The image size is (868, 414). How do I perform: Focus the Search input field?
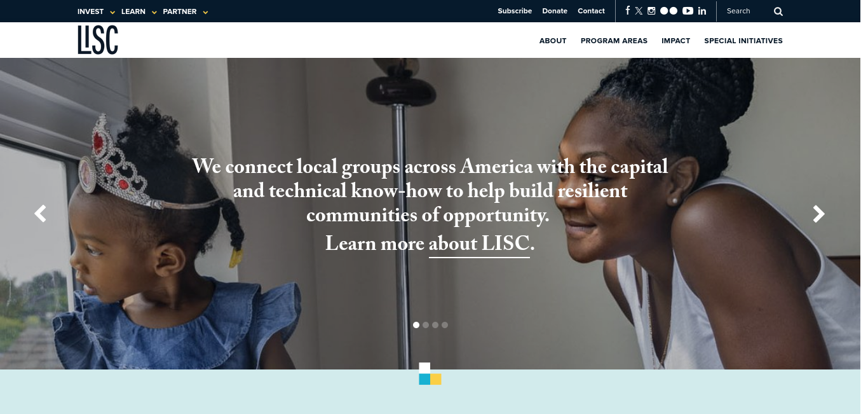(747, 11)
